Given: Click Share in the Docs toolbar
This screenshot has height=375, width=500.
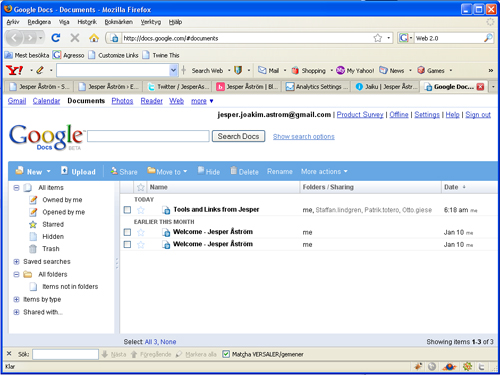Looking at the screenshot, I should (124, 171).
